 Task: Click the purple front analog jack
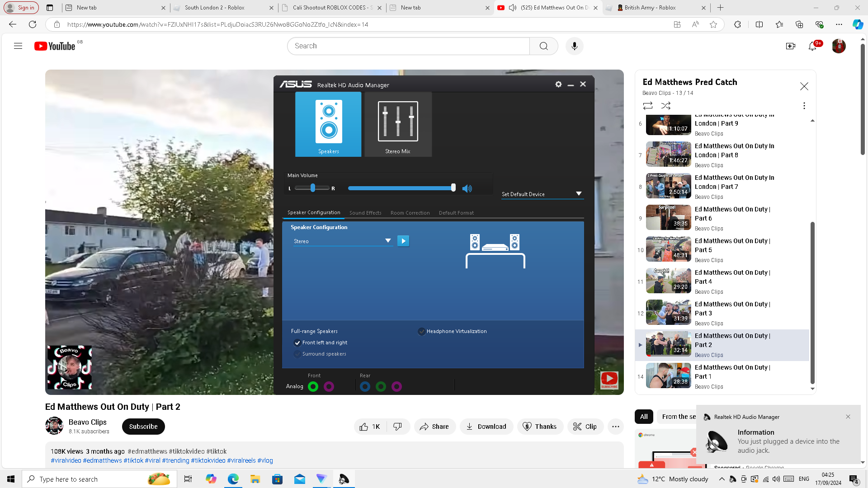point(329,386)
